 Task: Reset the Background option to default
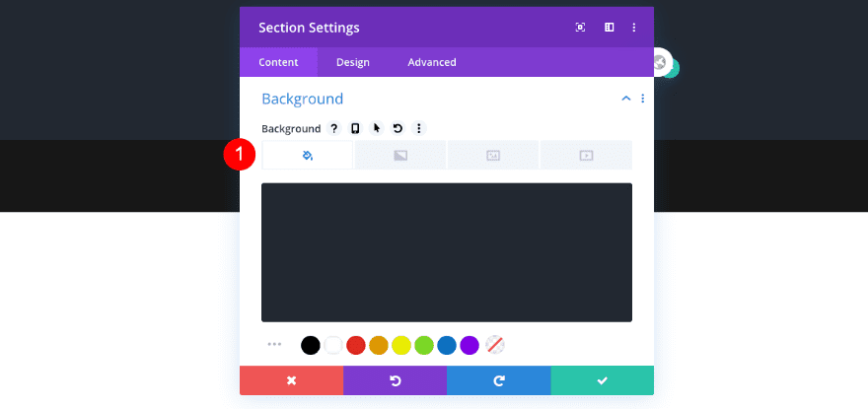[398, 128]
